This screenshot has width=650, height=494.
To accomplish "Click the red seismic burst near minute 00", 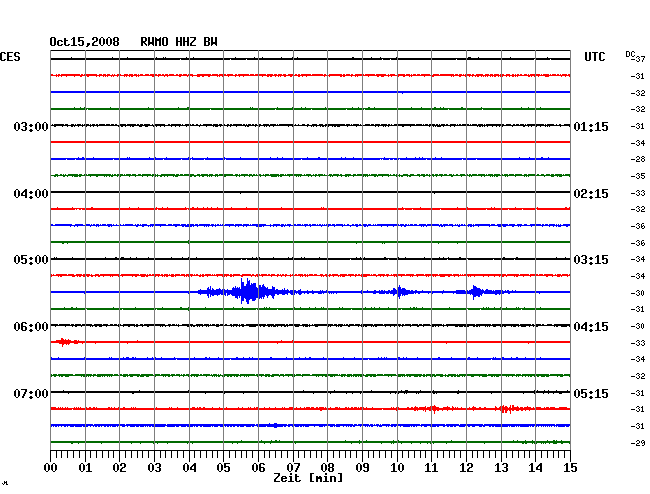I will point(65,342).
